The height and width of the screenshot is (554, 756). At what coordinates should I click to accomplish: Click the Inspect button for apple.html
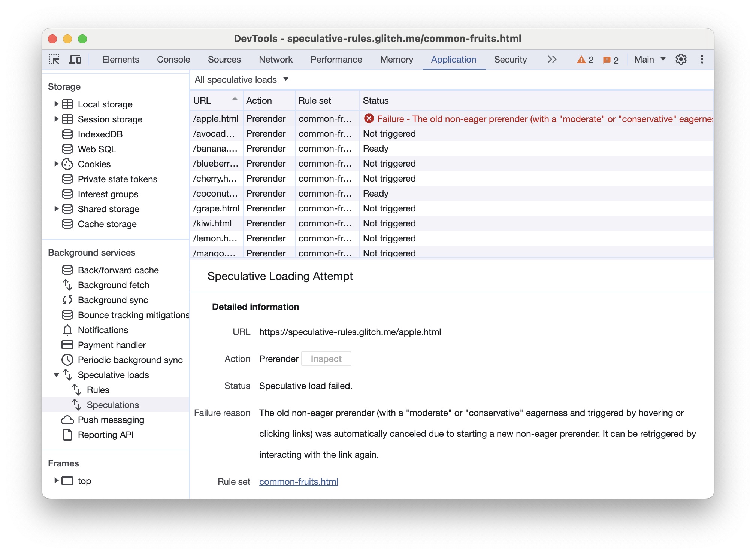click(x=326, y=359)
